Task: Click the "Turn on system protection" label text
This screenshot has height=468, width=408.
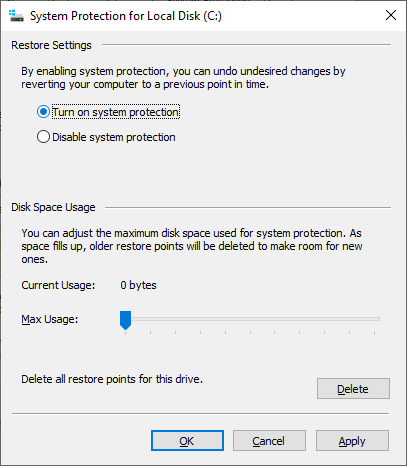Action: click(116, 112)
